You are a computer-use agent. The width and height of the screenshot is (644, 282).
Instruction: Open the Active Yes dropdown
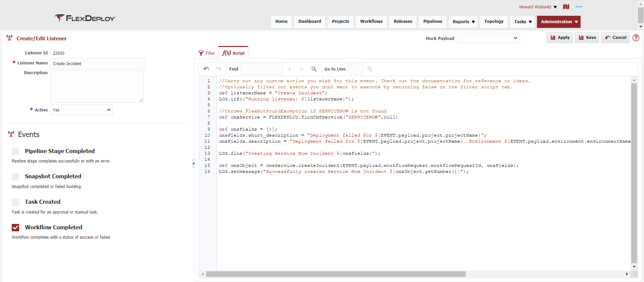pyautogui.click(x=82, y=110)
